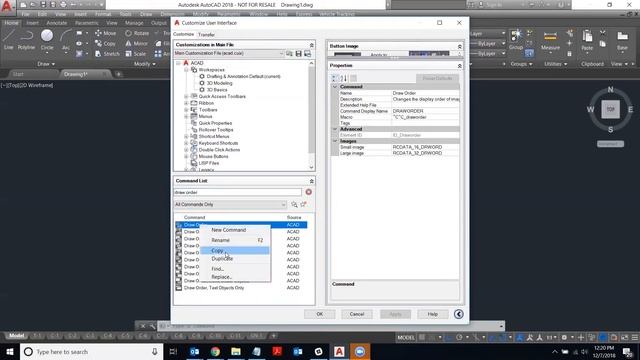Click Windows Start button
The height and width of the screenshot is (360, 640).
click(10, 351)
